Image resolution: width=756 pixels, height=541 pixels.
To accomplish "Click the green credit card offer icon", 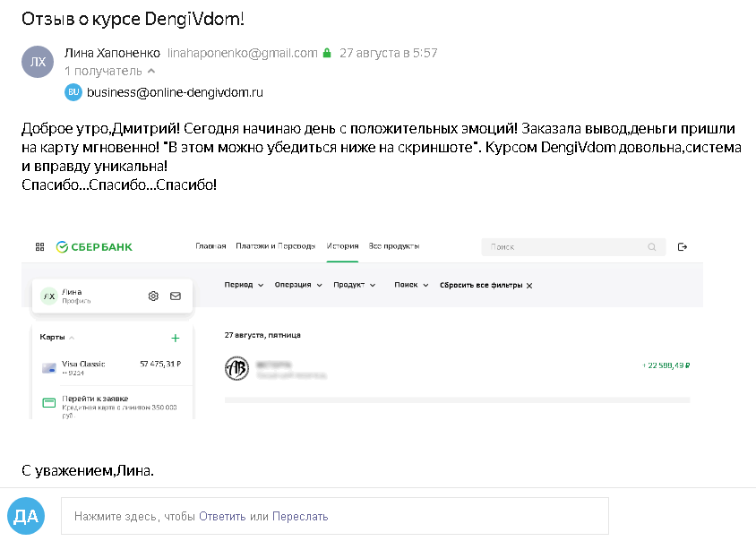I will 49,403.
